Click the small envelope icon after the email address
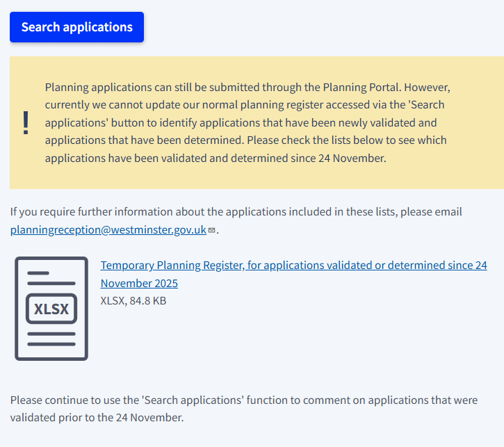 (x=211, y=230)
